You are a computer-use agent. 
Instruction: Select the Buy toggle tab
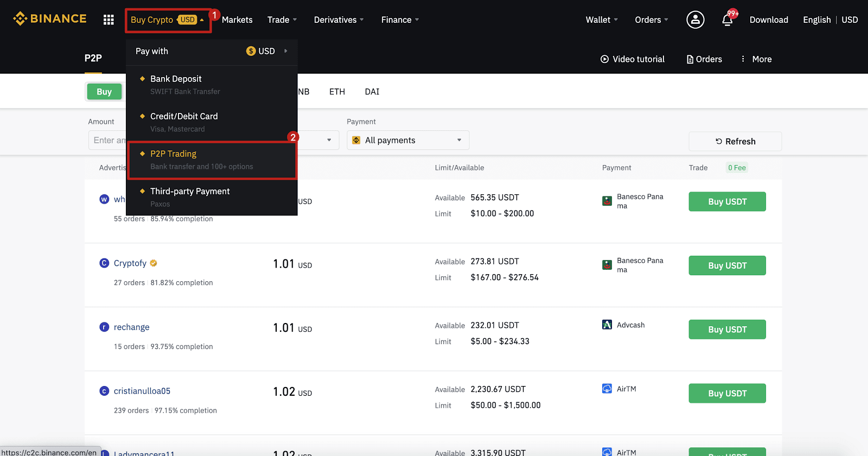click(x=104, y=92)
